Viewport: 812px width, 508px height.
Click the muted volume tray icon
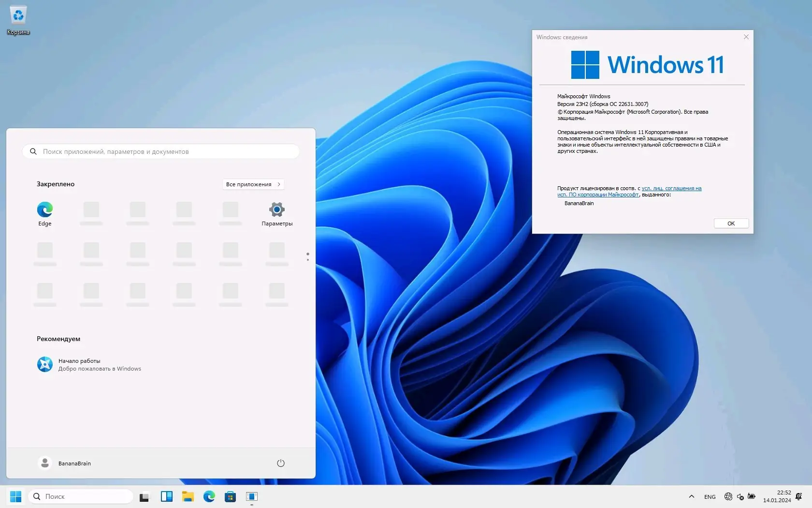click(x=740, y=496)
